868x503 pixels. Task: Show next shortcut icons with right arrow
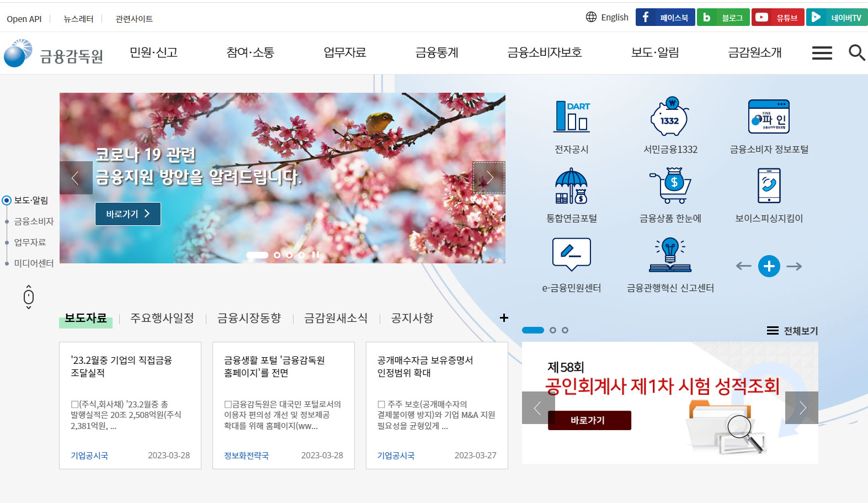(x=794, y=266)
